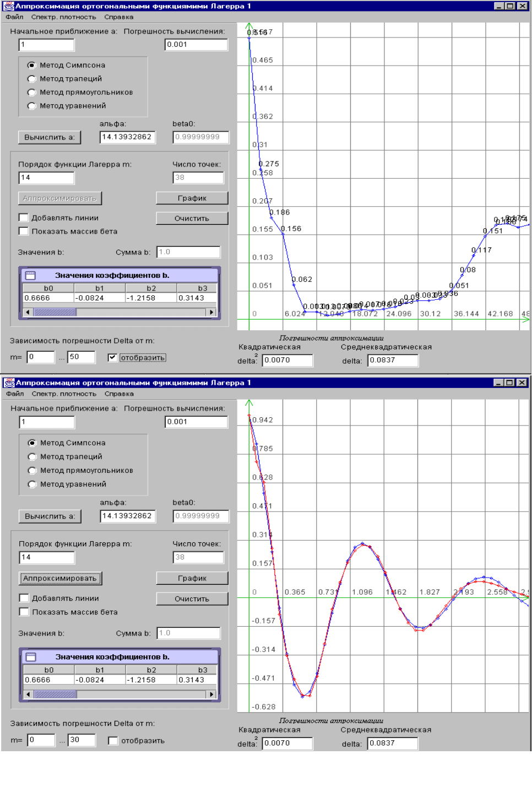Click the coefficients panel icon in the lower window
The width and height of the screenshot is (532, 792).
pos(31,657)
